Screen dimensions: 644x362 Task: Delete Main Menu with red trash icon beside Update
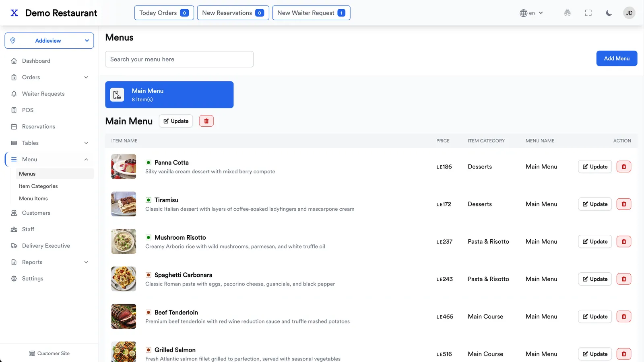[206, 121]
